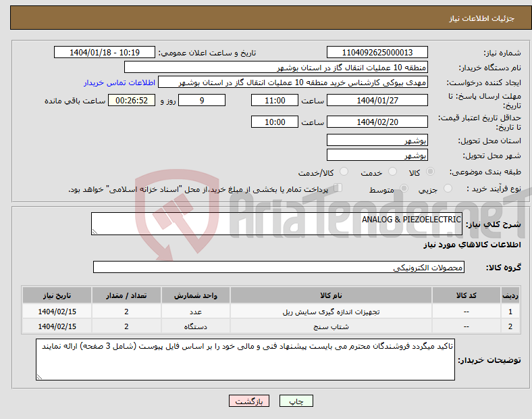Click the unit cell دستگاه
532x419 pixels.
pyautogui.click(x=195, y=326)
